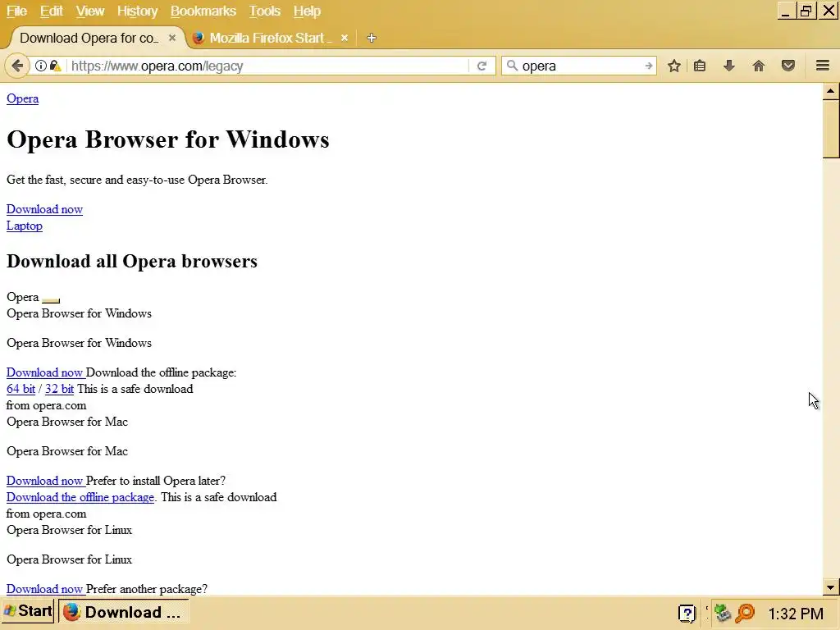Click the Download all Opera browsers heading
The height and width of the screenshot is (630, 840).
point(132,262)
